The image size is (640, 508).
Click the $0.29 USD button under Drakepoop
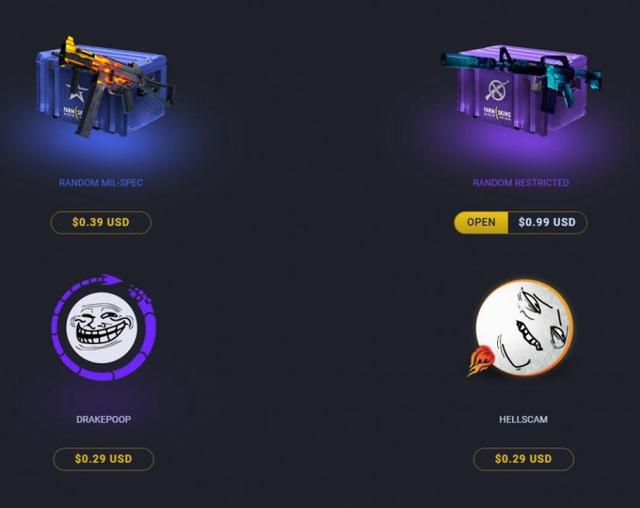tap(104, 459)
